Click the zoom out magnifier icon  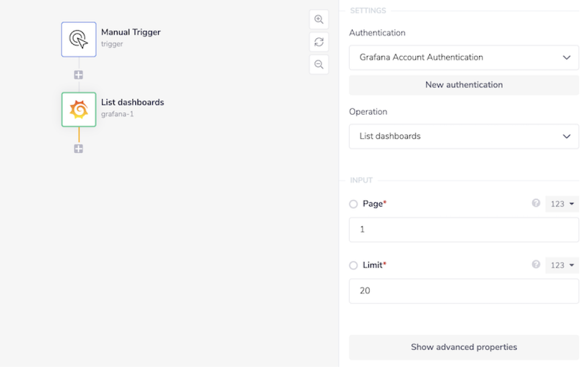click(319, 64)
